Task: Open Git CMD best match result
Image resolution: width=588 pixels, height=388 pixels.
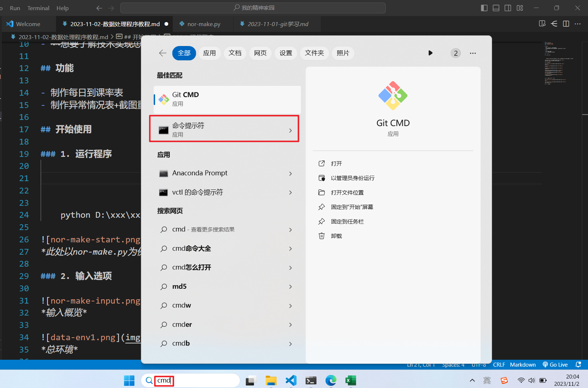Action: pos(227,99)
